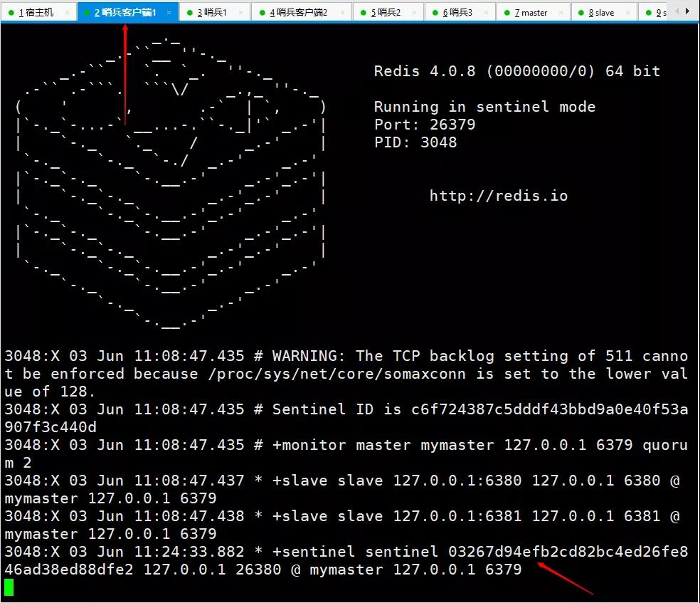Viewport: 700px width, 603px height.
Task: Click the green status dot on '6 哨兵3'
Action: (435, 13)
